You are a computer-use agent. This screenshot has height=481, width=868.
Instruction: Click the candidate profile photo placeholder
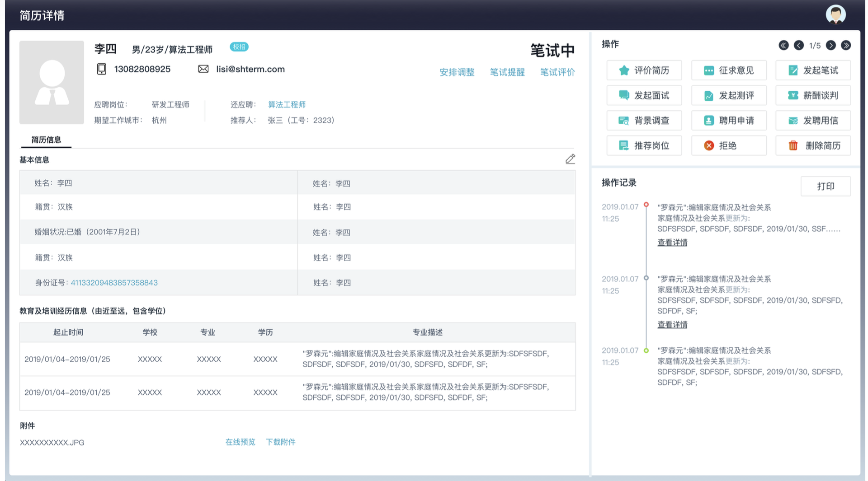pos(52,82)
